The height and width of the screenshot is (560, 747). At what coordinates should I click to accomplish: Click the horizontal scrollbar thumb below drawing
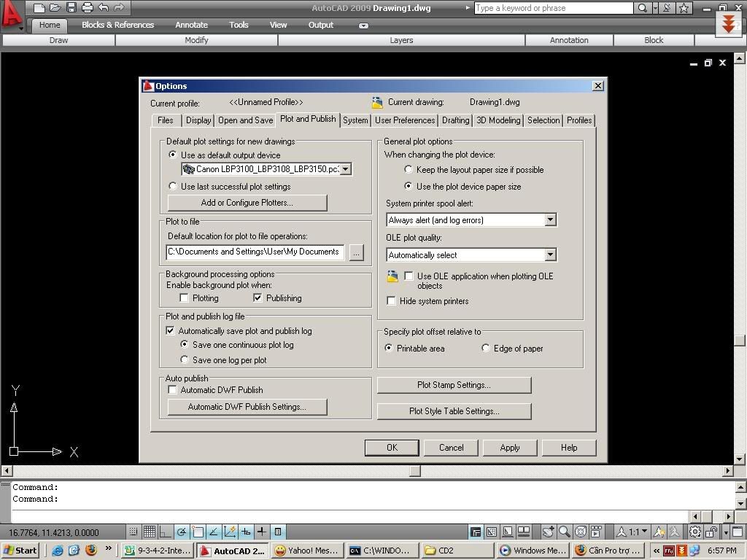415,470
